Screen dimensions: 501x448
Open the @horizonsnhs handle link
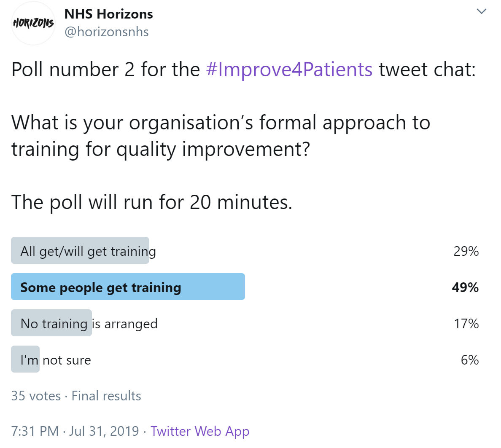107,32
